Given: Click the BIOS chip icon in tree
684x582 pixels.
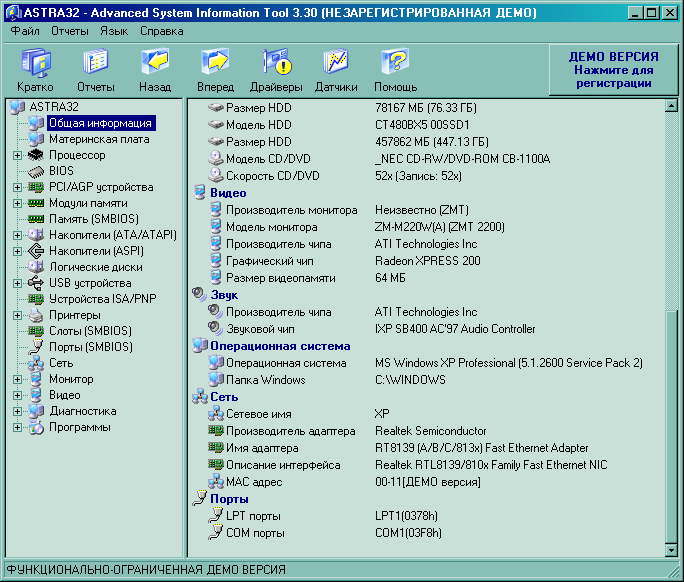Looking at the screenshot, I should pos(36,171).
